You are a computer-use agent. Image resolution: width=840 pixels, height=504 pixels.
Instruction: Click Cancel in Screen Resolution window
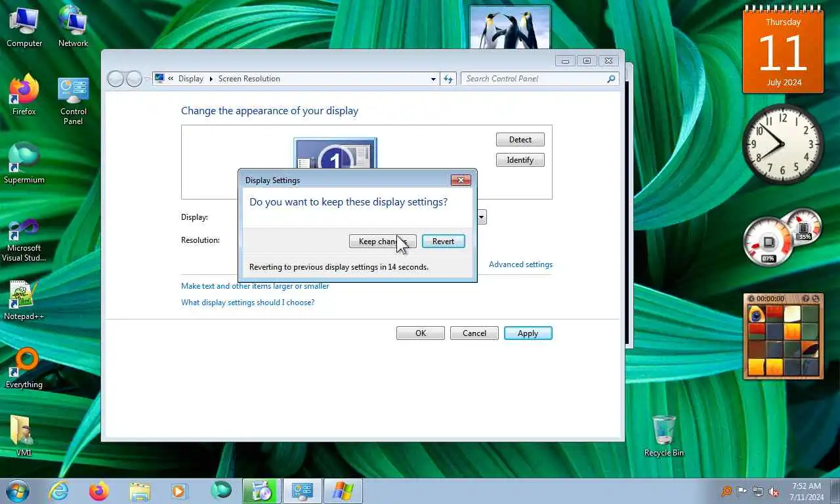[474, 333]
